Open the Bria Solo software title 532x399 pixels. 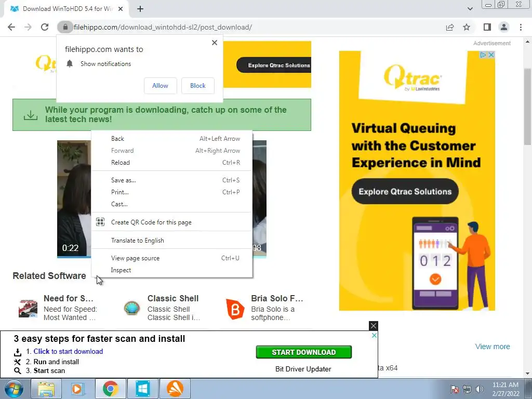click(x=277, y=298)
